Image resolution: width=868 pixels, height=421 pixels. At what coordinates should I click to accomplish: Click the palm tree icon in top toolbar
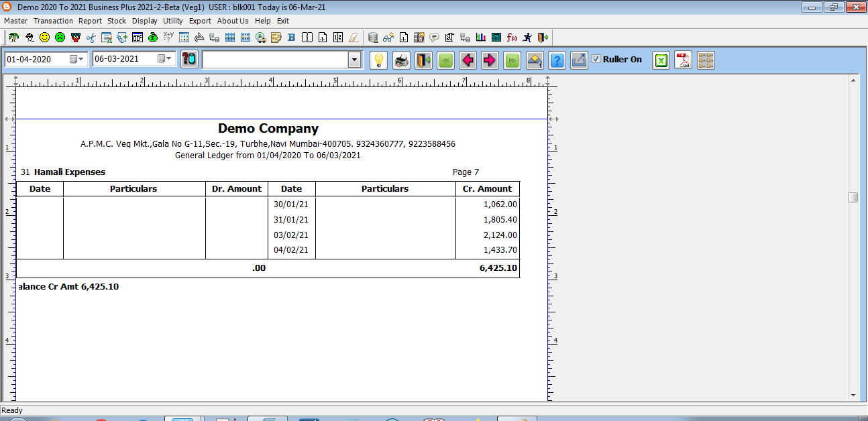click(13, 38)
